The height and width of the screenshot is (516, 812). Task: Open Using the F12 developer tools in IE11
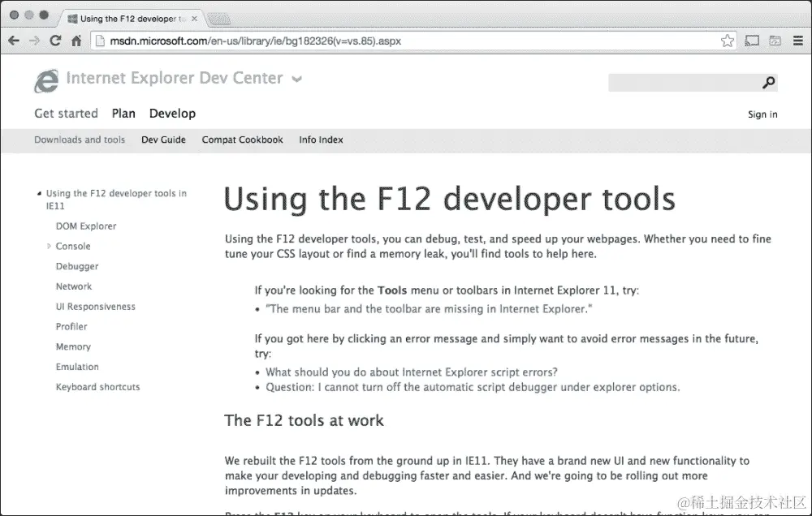[x=116, y=200]
